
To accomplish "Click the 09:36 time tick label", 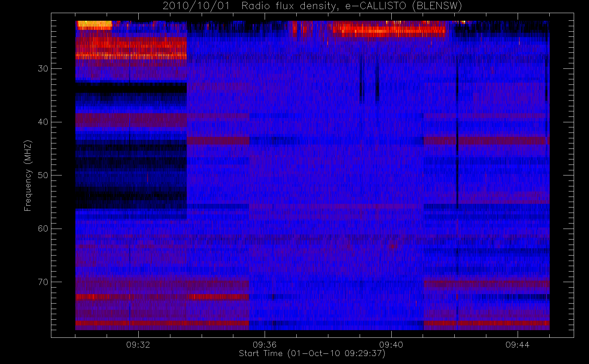I will click(265, 345).
